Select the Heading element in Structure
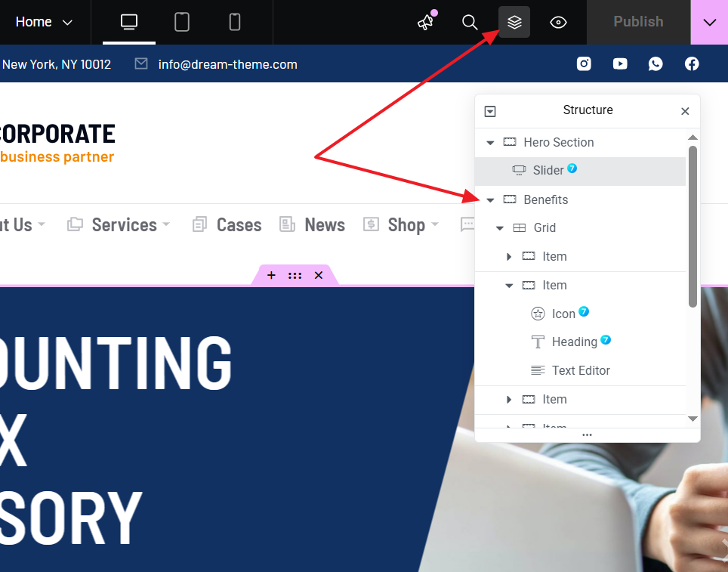 tap(574, 342)
